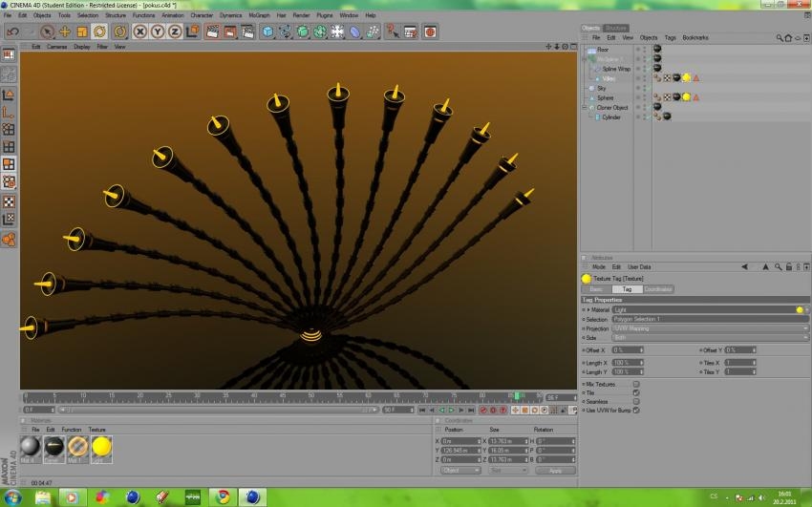
Task: Click the Apply button in Coordinates panel
Action: [x=555, y=471]
